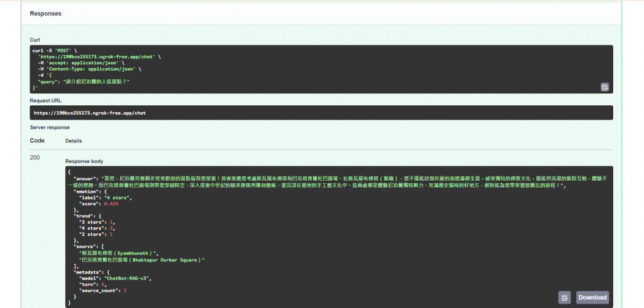Click the Response body label
Viewport: 644px width, 308px height.
(x=84, y=161)
